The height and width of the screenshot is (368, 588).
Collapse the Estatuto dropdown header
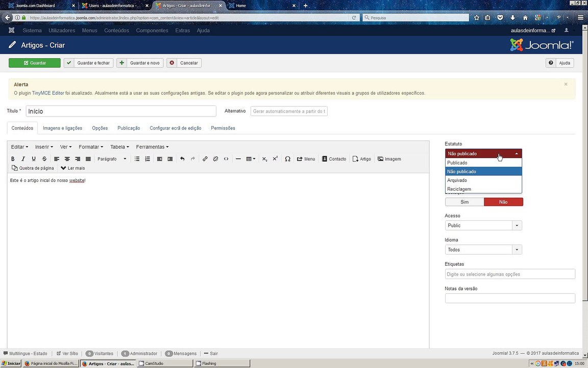tap(483, 153)
